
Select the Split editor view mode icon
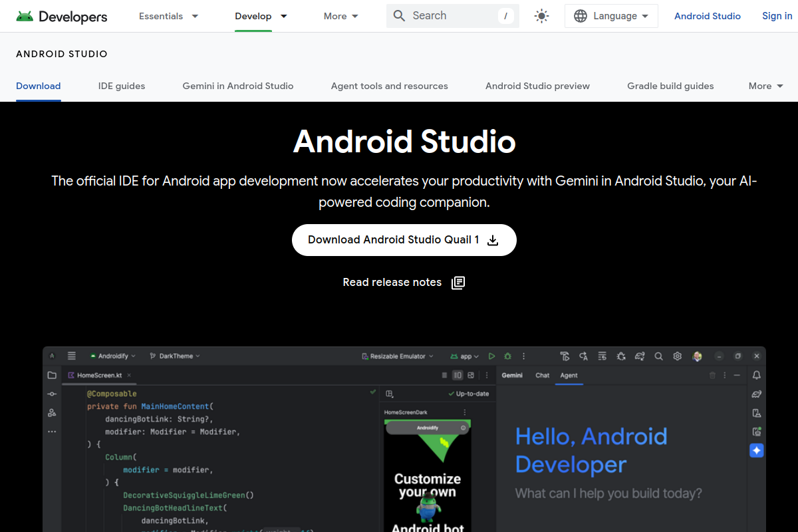tap(458, 375)
